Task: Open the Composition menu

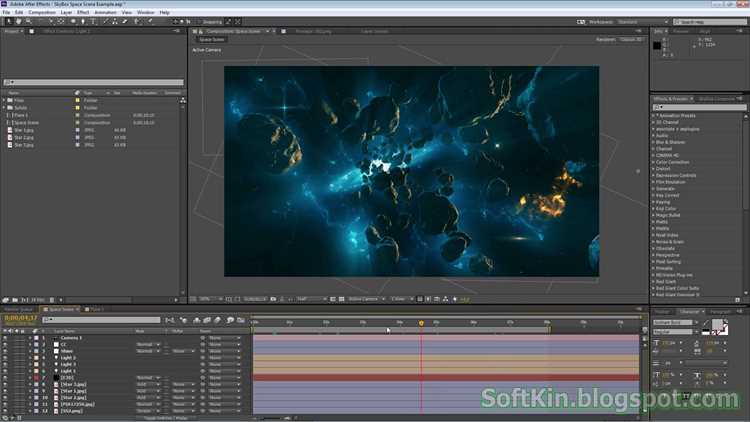Action: (x=42, y=12)
